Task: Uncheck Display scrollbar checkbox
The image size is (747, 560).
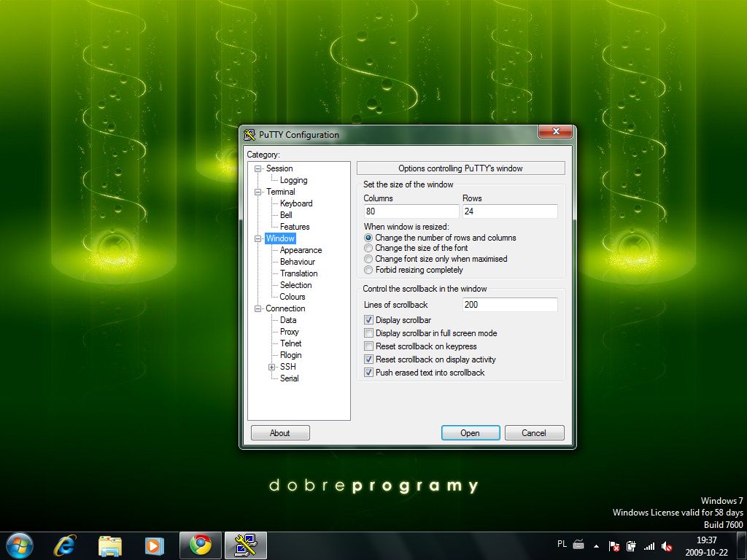Action: 368,320
